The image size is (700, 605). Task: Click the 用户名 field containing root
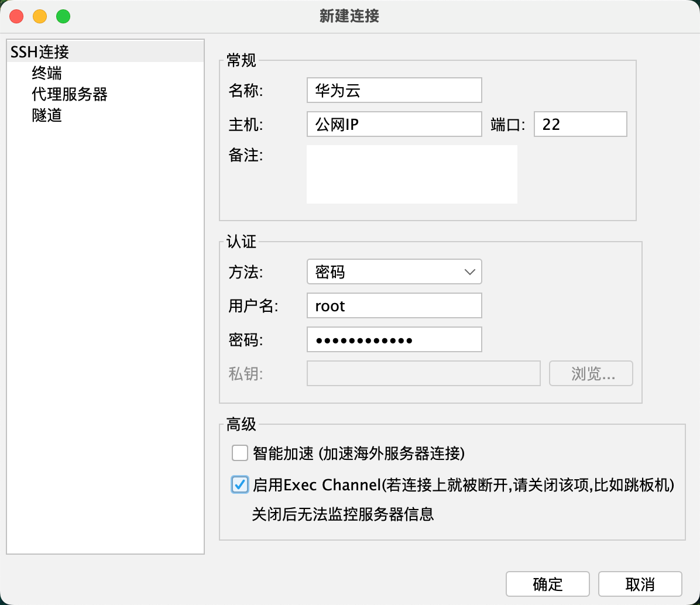pos(394,306)
